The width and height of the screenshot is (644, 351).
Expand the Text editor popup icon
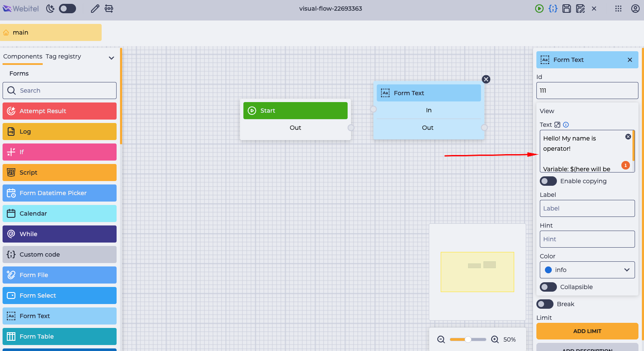click(557, 125)
